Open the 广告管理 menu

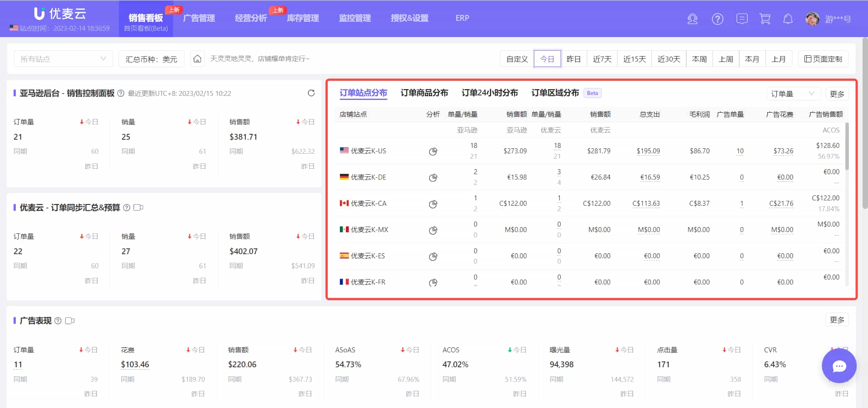coord(199,18)
